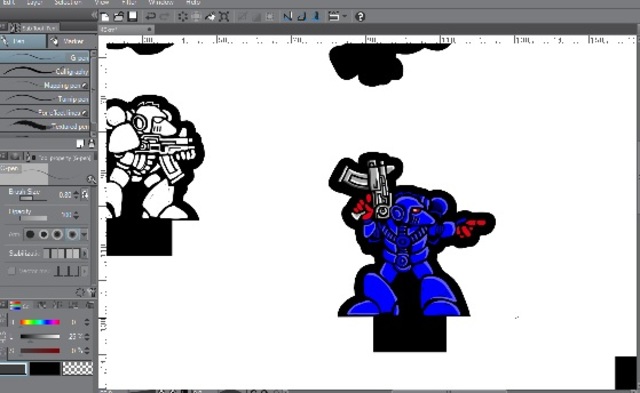The height and width of the screenshot is (393, 640).
Task: Click the Brush Size slider
Action: (34, 199)
